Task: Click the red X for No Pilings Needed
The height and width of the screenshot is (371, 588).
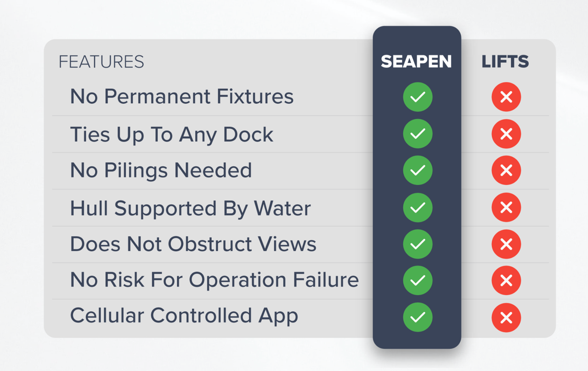Action: tap(506, 171)
